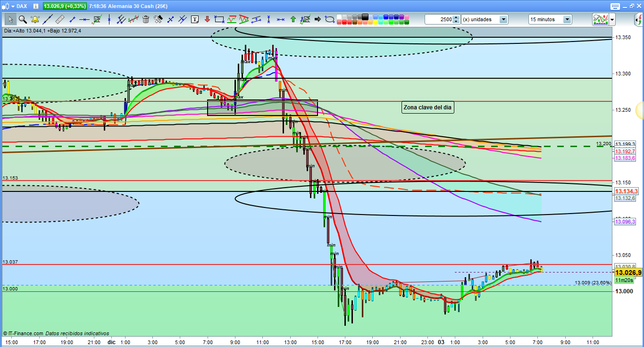Select the text box annotation tool
Image resolution: width=644 pixels, height=347 pixels.
point(195,19)
